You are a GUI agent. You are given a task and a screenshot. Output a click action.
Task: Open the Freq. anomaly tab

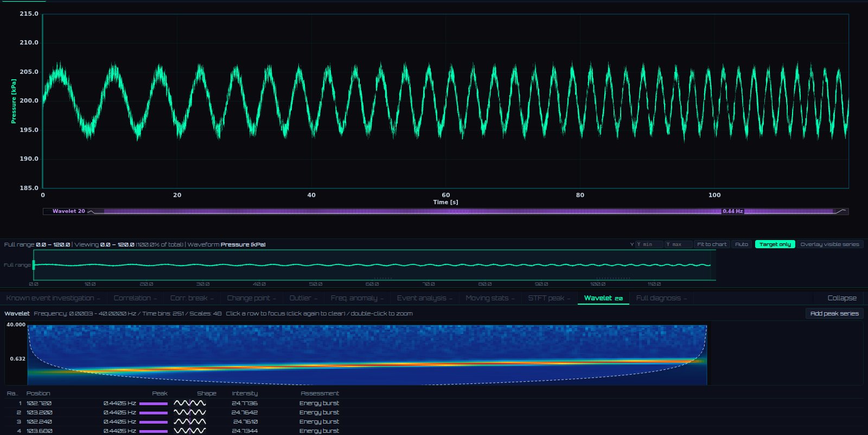(x=357, y=298)
